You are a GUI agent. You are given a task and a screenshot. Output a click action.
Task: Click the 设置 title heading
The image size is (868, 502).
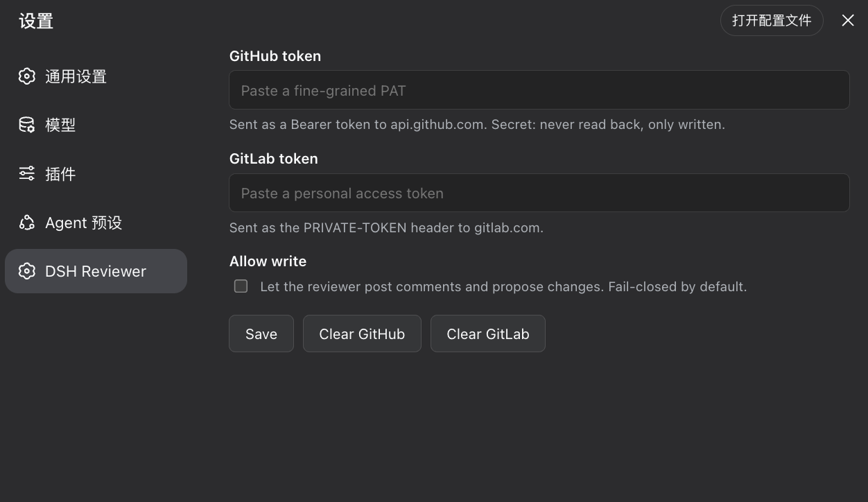pyautogui.click(x=36, y=21)
